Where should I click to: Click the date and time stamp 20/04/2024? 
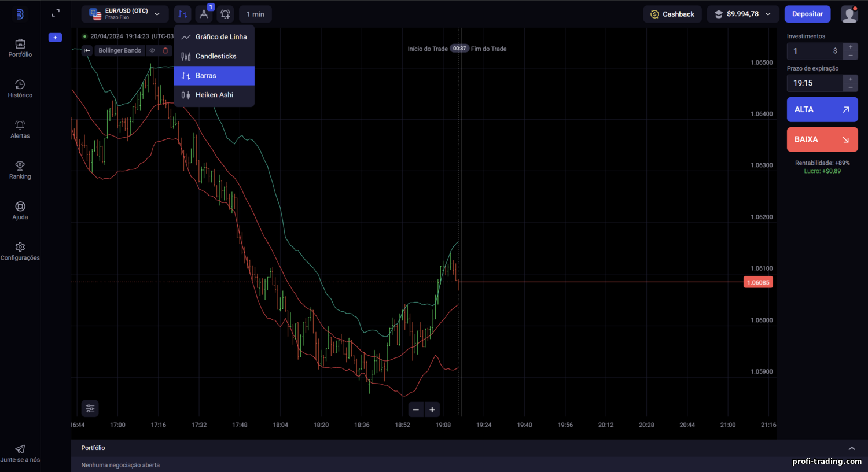pos(131,36)
